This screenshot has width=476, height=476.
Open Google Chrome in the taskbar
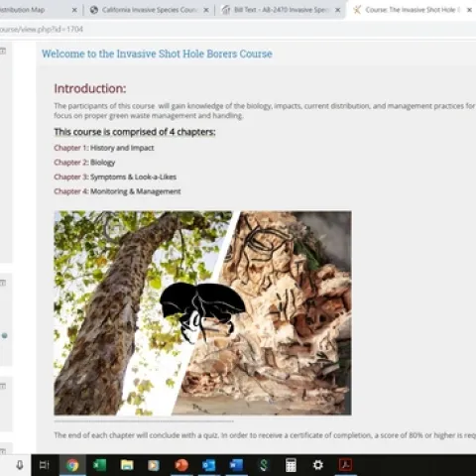click(72, 465)
